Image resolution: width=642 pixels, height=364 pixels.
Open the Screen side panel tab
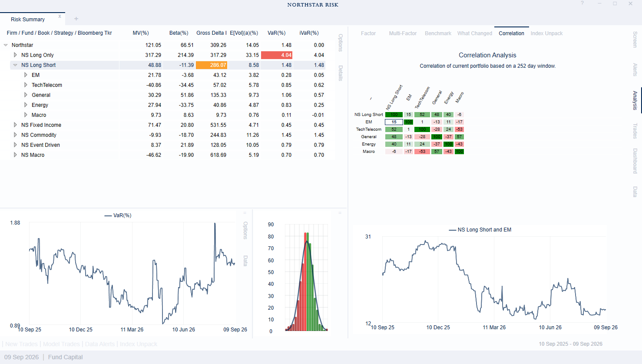pos(635,40)
